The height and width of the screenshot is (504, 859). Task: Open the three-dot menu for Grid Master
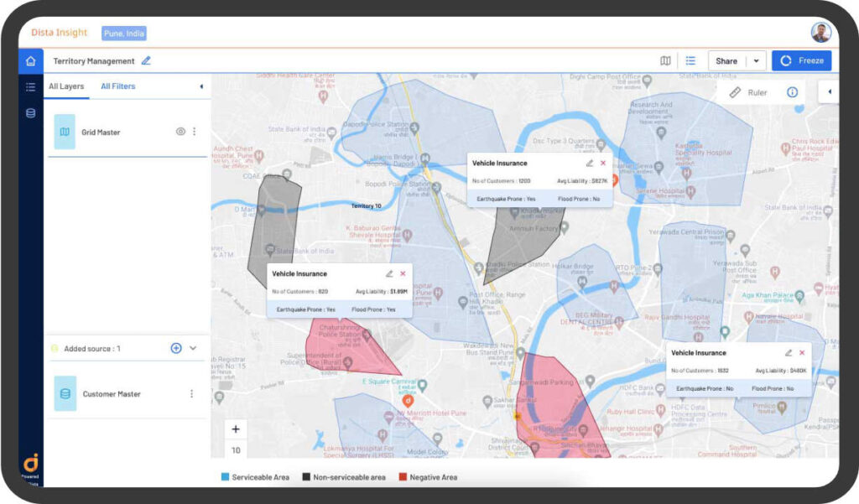193,131
